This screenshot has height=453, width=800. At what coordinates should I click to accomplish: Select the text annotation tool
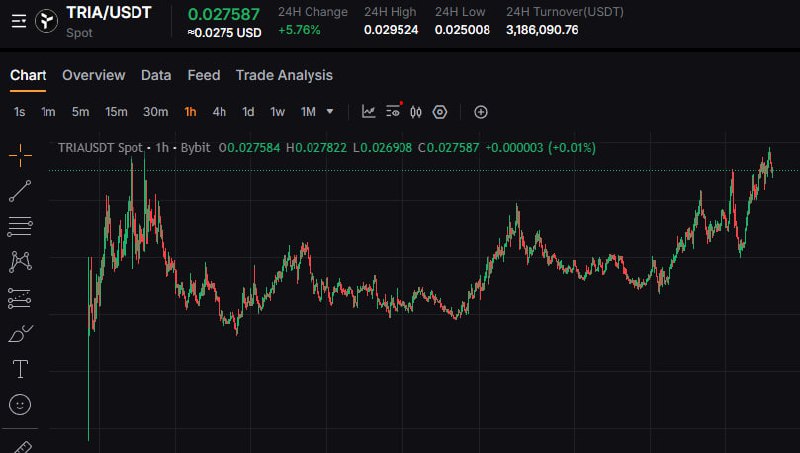[20, 369]
